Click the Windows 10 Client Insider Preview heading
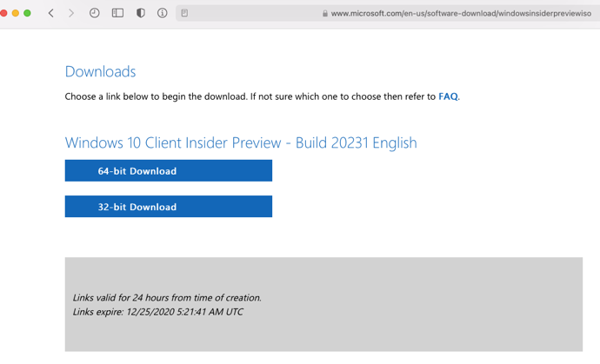Screen dimensions: 600x364 point(241,142)
